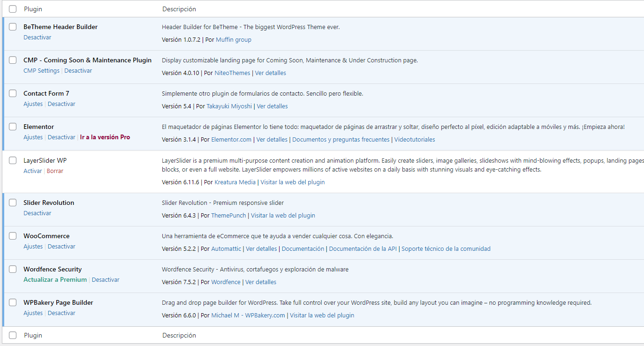Screen dimensions: 644x346
Task: Click the Contact Form 7 plugin name
Action: click(x=46, y=93)
